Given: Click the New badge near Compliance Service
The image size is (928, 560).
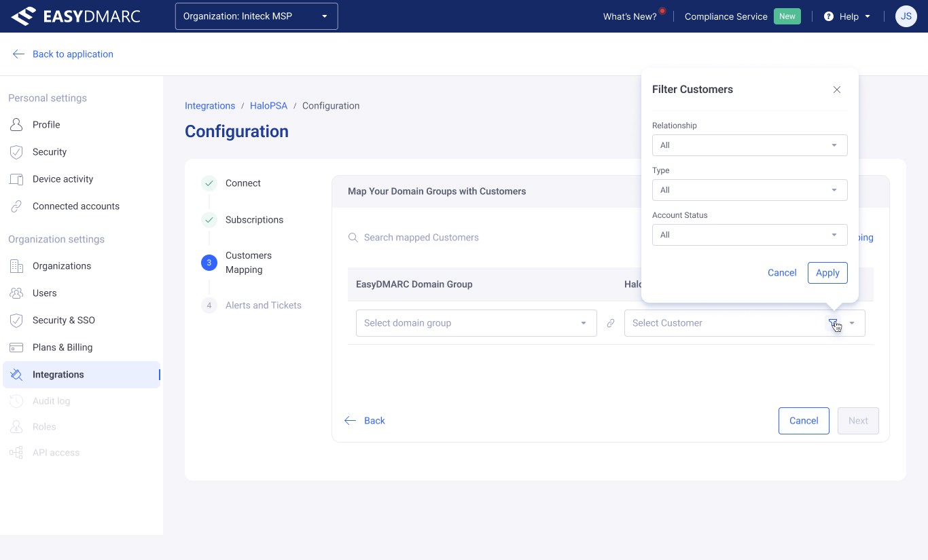Looking at the screenshot, I should pyautogui.click(x=787, y=16).
